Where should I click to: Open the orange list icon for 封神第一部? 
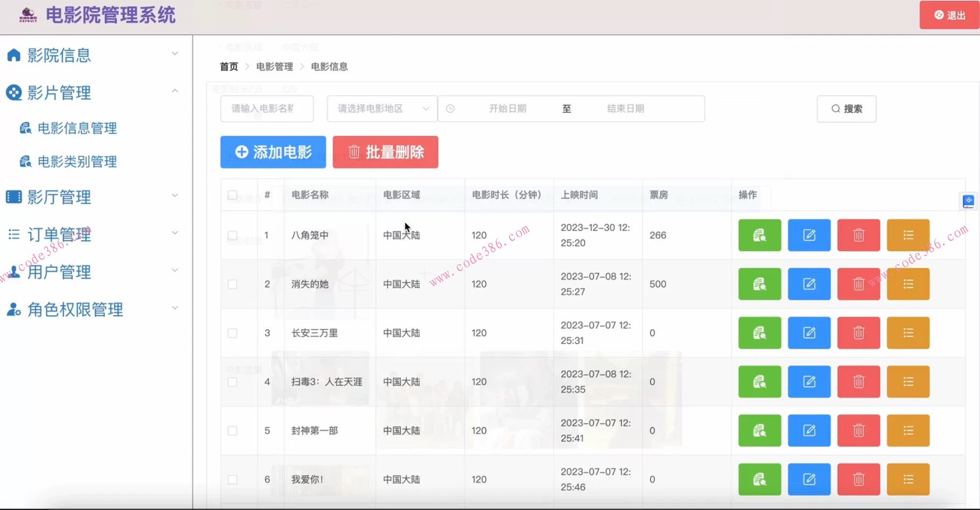pos(907,430)
